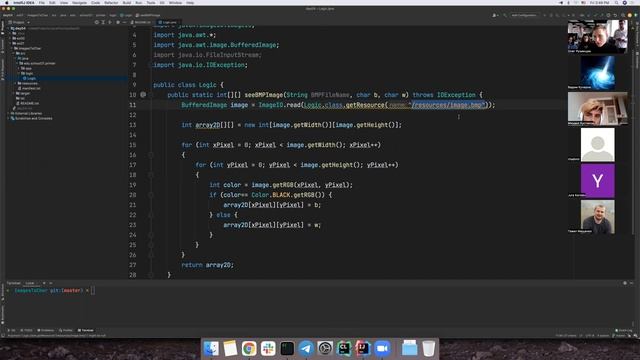Click the collapse all icon in Project panel

tap(110, 22)
